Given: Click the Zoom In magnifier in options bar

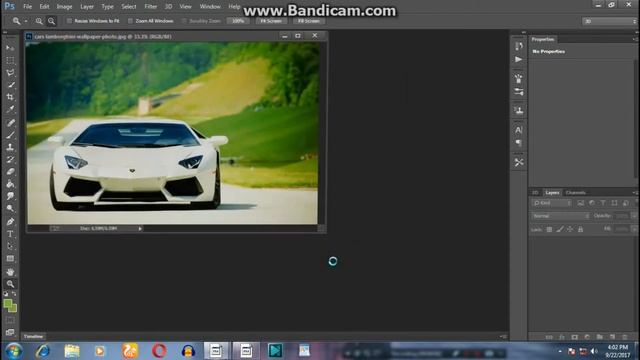Looking at the screenshot, I should [39, 21].
